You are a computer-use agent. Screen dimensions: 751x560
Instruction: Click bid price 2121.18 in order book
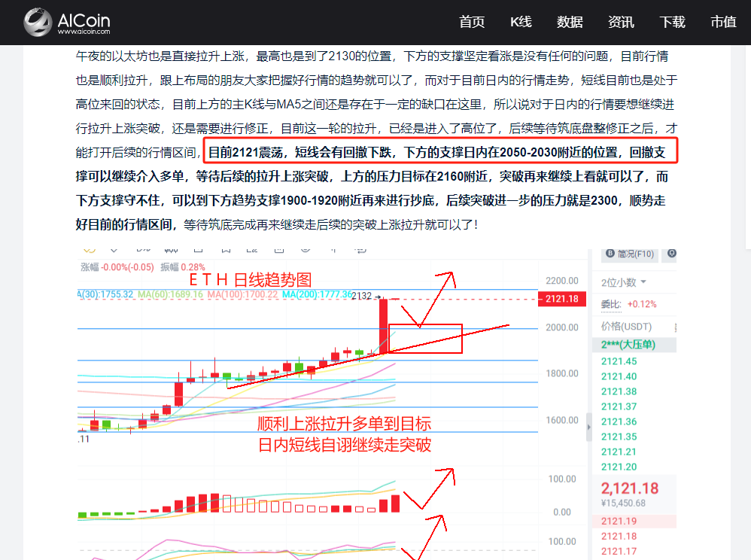pyautogui.click(x=619, y=537)
